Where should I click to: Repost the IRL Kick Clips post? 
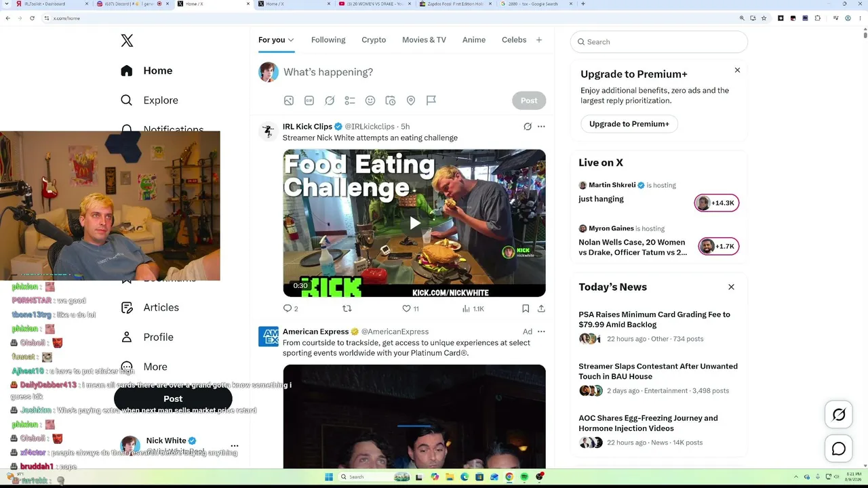(x=347, y=308)
